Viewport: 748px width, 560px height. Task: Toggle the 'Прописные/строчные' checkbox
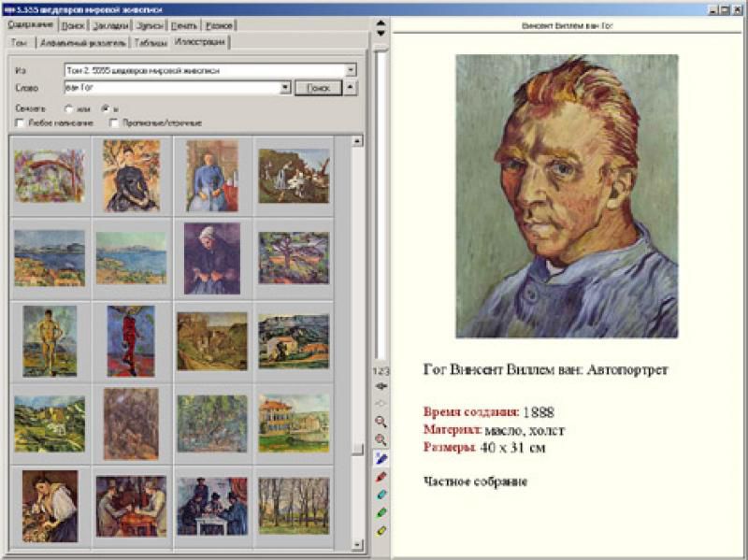click(x=114, y=122)
